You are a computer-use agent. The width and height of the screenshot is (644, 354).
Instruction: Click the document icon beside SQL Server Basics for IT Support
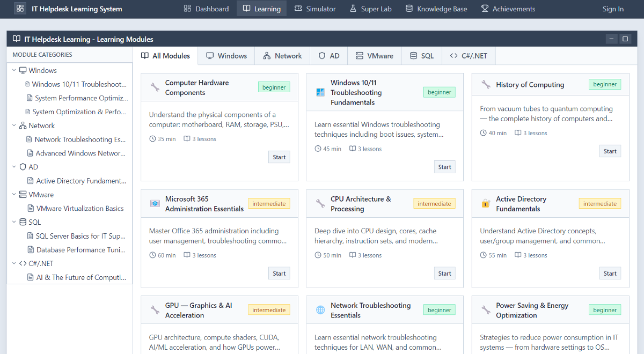coord(31,236)
